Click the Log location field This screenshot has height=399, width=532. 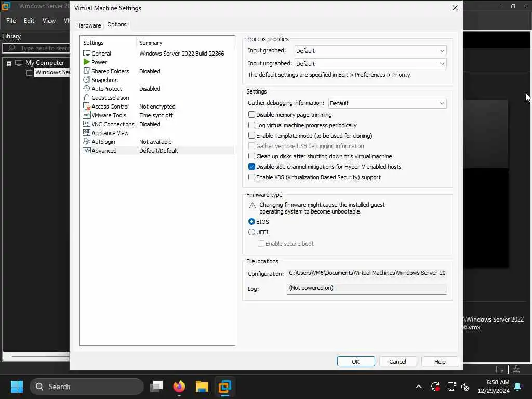(x=367, y=288)
